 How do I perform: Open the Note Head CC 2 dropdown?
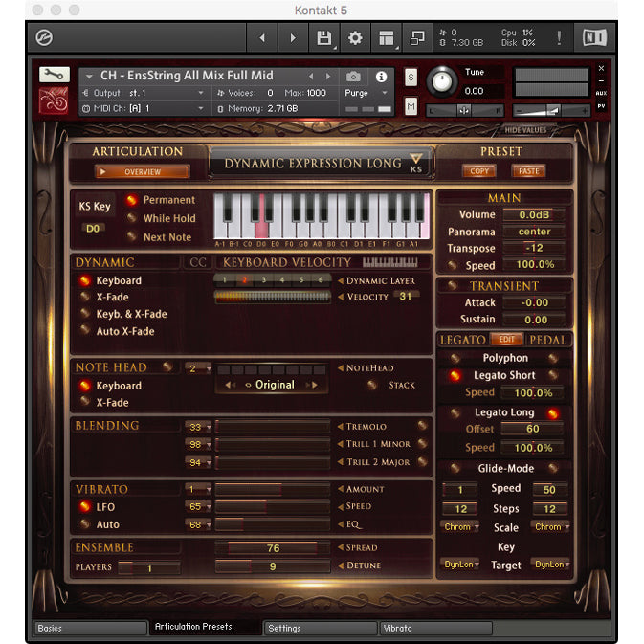tap(198, 368)
